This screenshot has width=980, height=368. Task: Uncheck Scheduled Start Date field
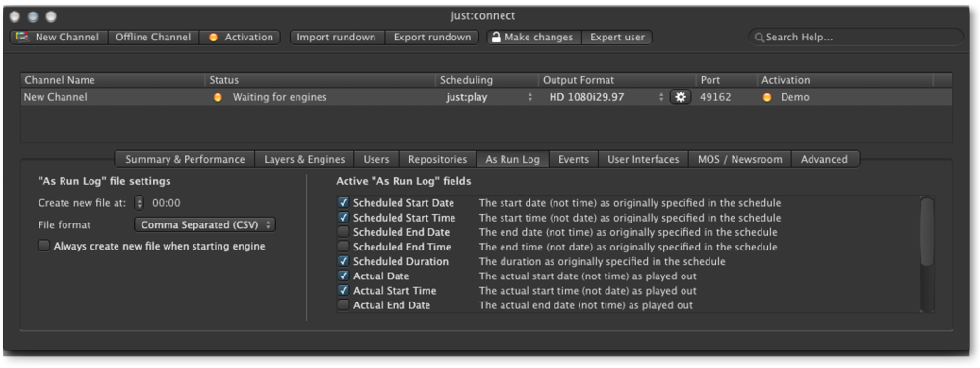(x=343, y=202)
